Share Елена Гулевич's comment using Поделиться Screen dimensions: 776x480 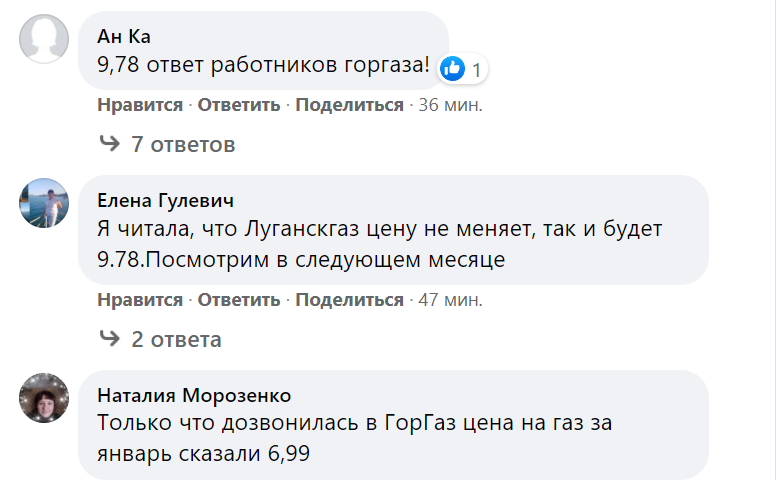[x=349, y=300]
